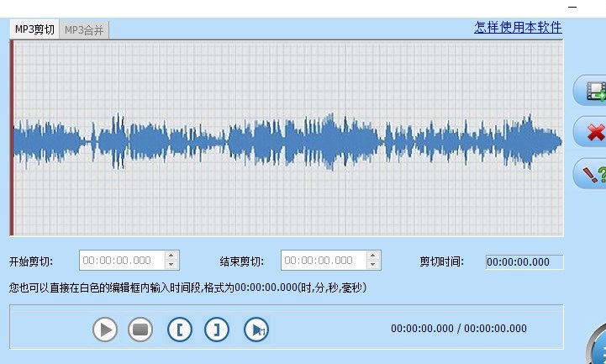The image size is (606, 364).
Task: Switch to the MP3剪切 tab
Action: [34, 30]
